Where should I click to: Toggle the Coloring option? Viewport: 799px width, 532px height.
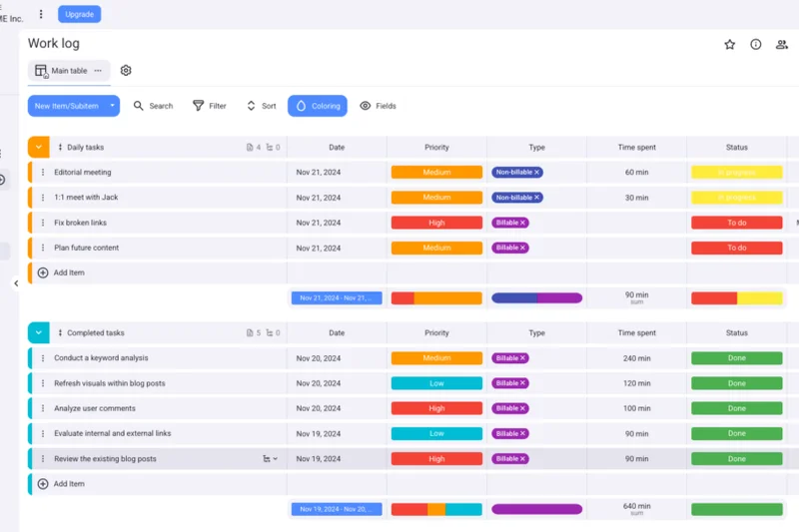pos(317,106)
